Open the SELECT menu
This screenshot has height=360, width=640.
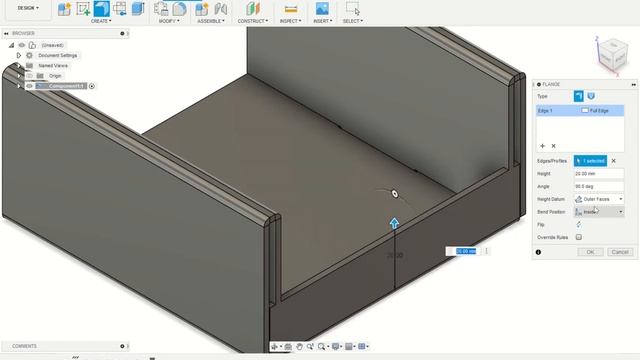coord(353,21)
